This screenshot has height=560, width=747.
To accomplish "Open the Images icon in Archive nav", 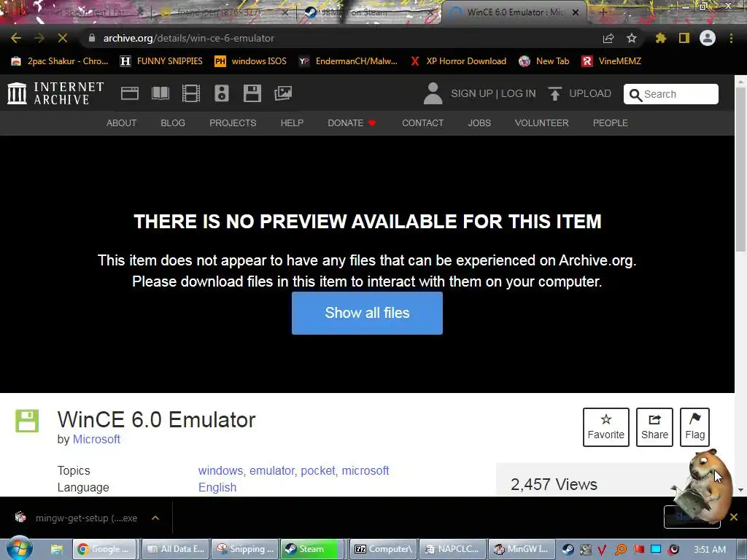I will coord(283,93).
